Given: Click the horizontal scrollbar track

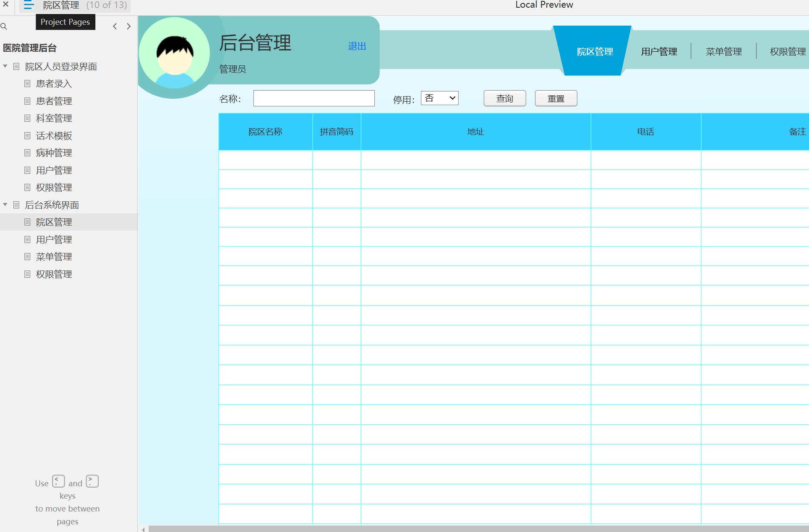Looking at the screenshot, I should 479,529.
